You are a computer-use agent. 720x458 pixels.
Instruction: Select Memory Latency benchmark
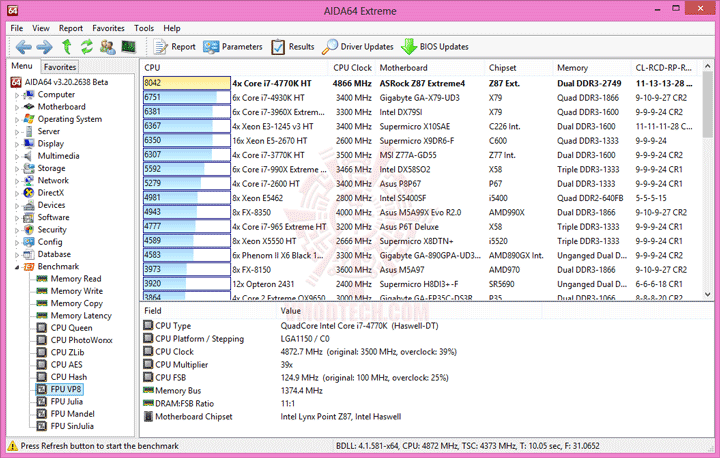point(81,316)
